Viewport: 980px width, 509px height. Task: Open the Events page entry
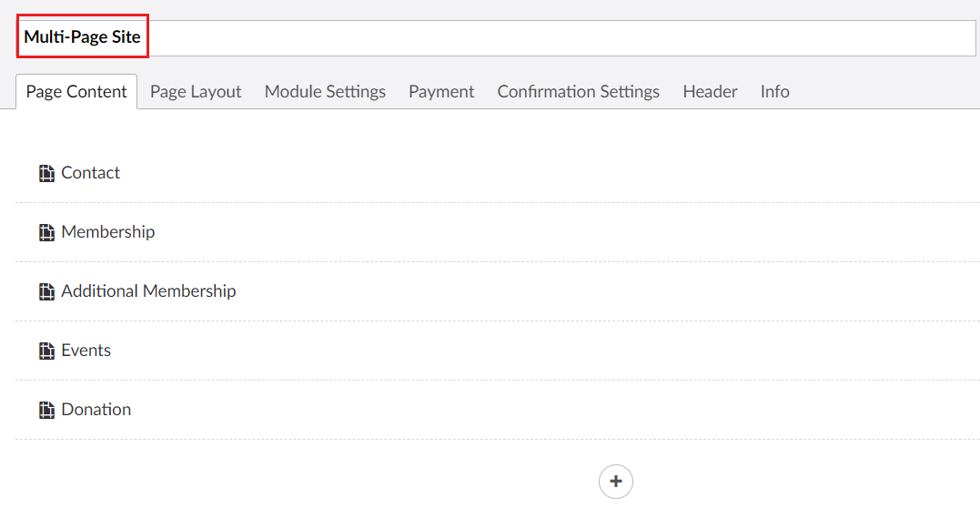pos(86,351)
